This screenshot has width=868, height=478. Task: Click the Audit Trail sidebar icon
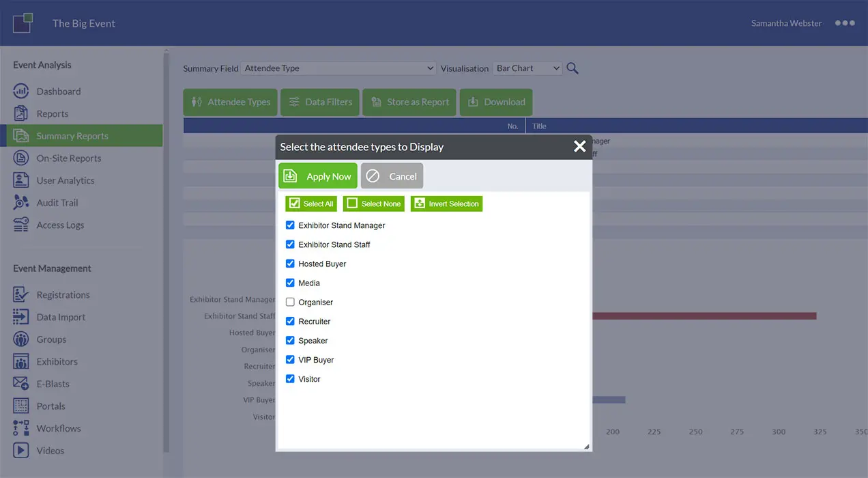(21, 203)
